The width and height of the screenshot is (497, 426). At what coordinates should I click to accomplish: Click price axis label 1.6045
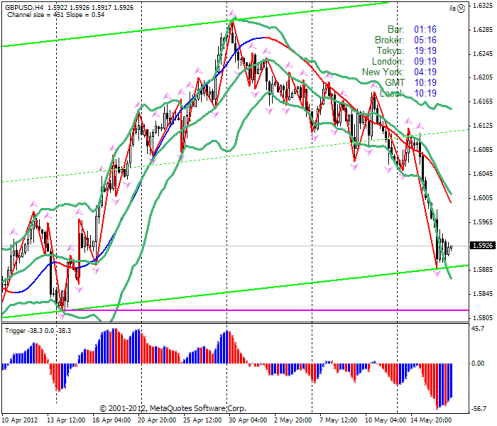483,174
